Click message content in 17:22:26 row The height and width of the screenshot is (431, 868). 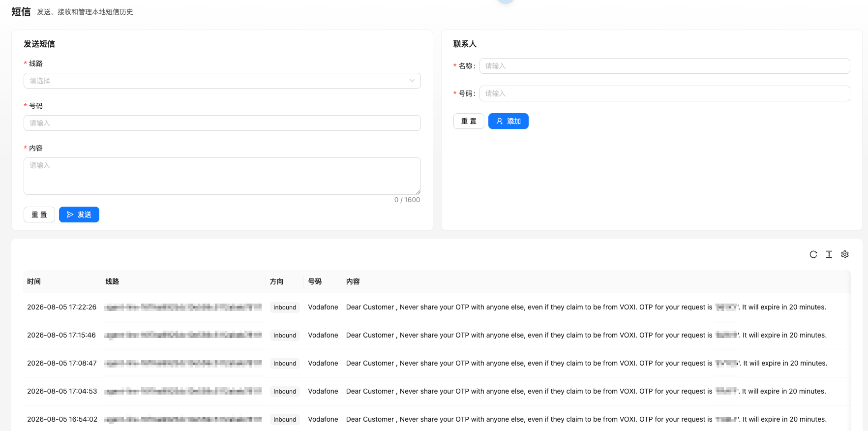[586, 307]
